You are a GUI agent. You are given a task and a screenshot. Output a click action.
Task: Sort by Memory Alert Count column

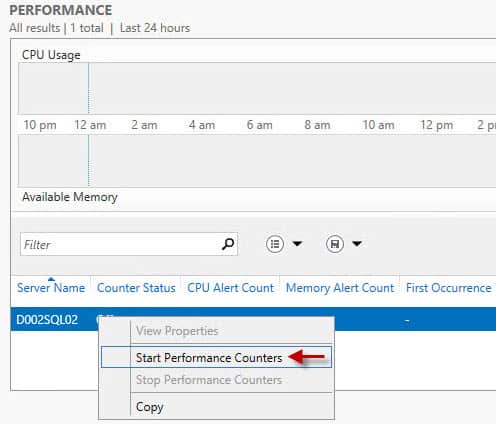coord(340,288)
